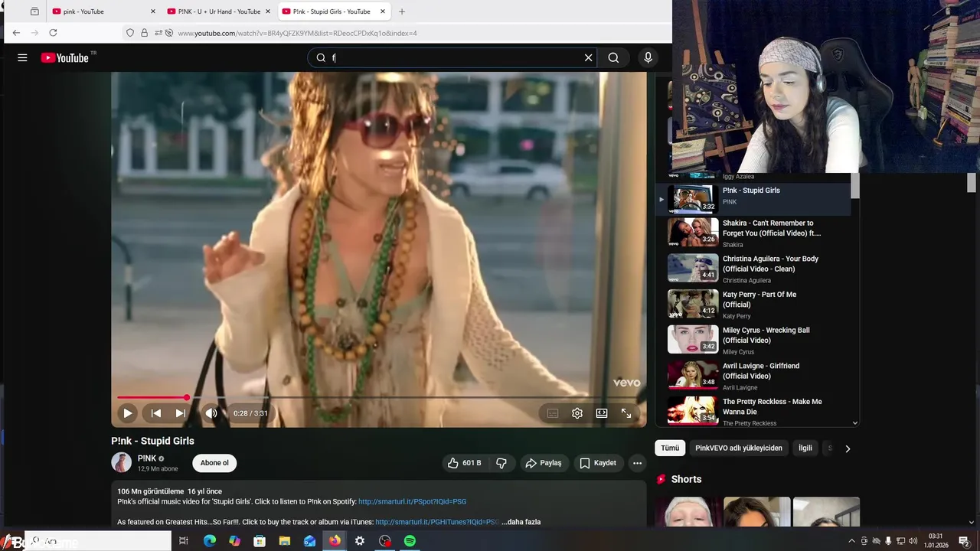The image size is (980, 551).
Task: Save the video with Kaydet
Action: click(598, 463)
